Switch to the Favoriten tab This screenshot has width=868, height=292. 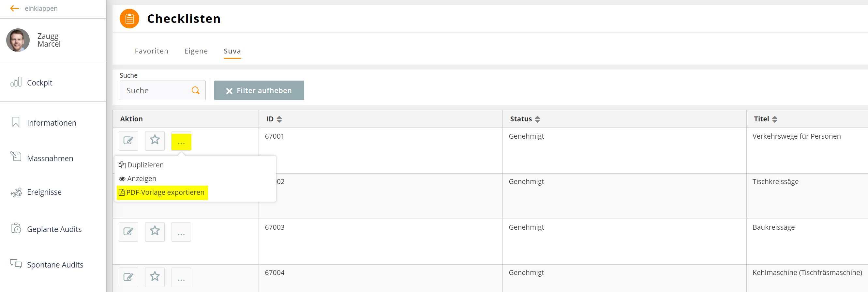151,51
